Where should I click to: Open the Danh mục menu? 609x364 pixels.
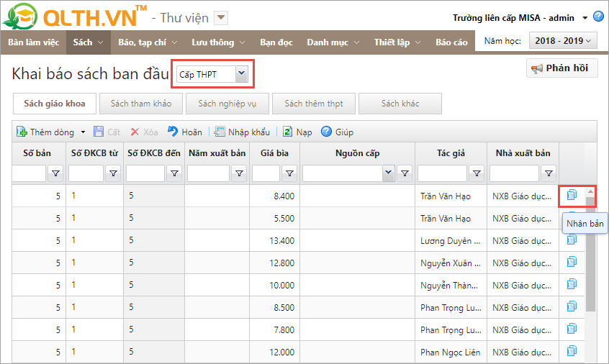click(x=333, y=42)
